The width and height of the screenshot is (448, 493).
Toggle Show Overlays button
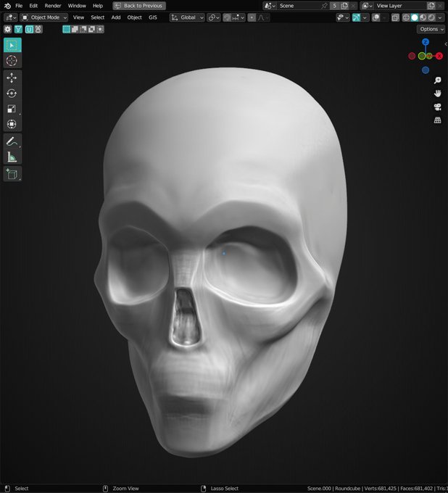click(376, 17)
